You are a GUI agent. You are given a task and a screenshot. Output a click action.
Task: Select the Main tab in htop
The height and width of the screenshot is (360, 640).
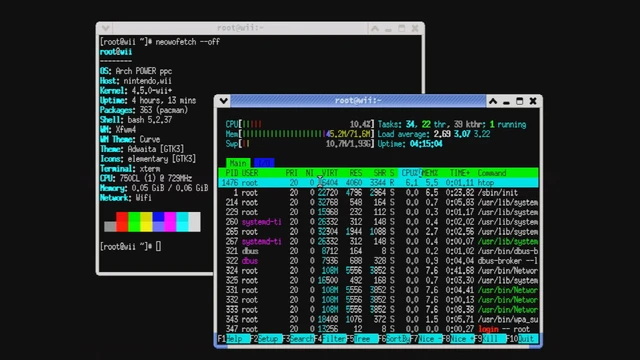238,163
